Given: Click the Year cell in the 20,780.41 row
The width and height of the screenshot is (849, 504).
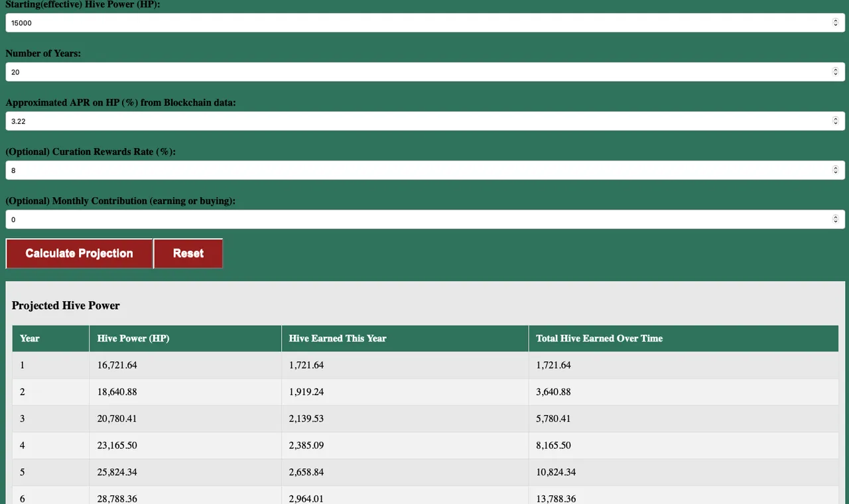Looking at the screenshot, I should tap(50, 418).
